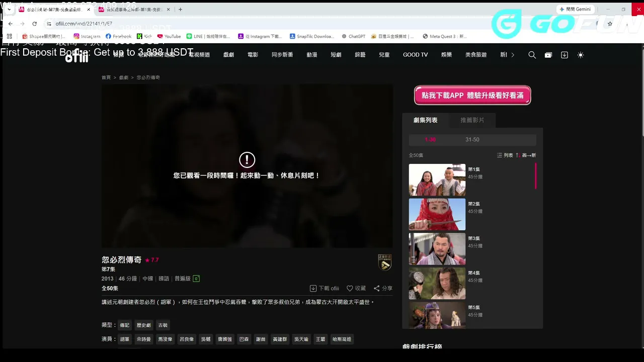Play episode 第2集 thumbnail

coord(437,214)
